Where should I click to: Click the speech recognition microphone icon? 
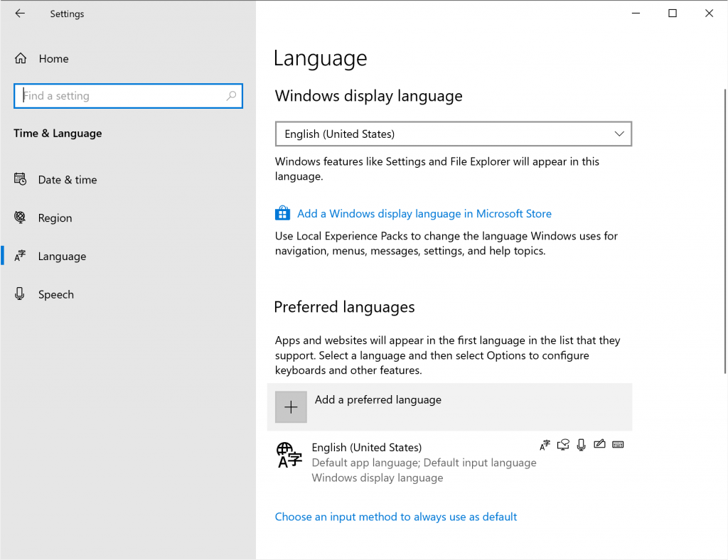(582, 445)
